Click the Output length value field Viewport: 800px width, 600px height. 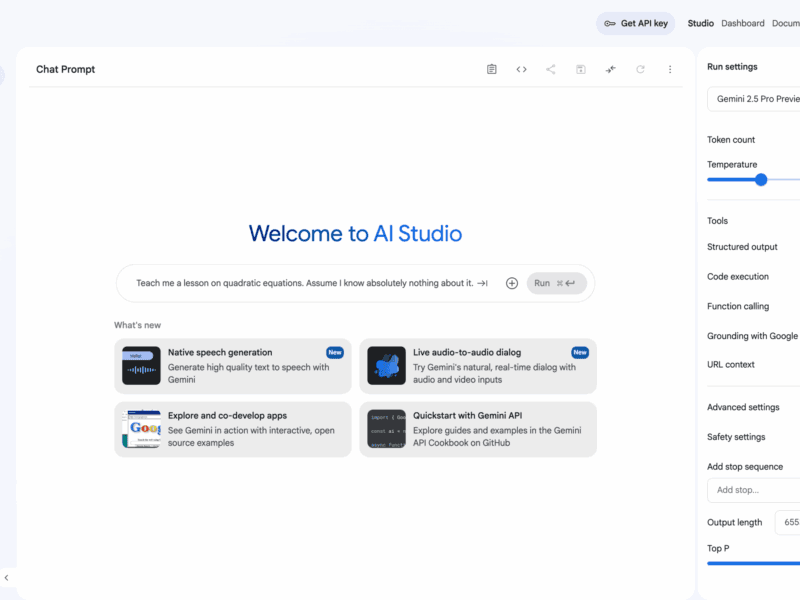click(x=787, y=522)
